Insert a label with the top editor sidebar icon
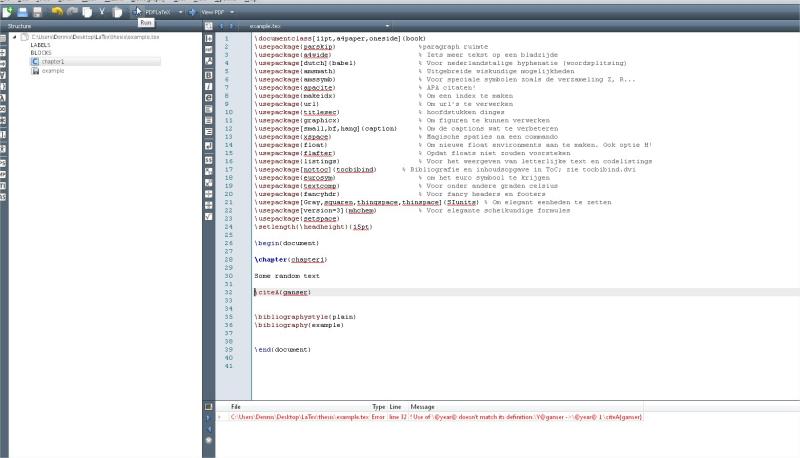 pyautogui.click(x=209, y=38)
